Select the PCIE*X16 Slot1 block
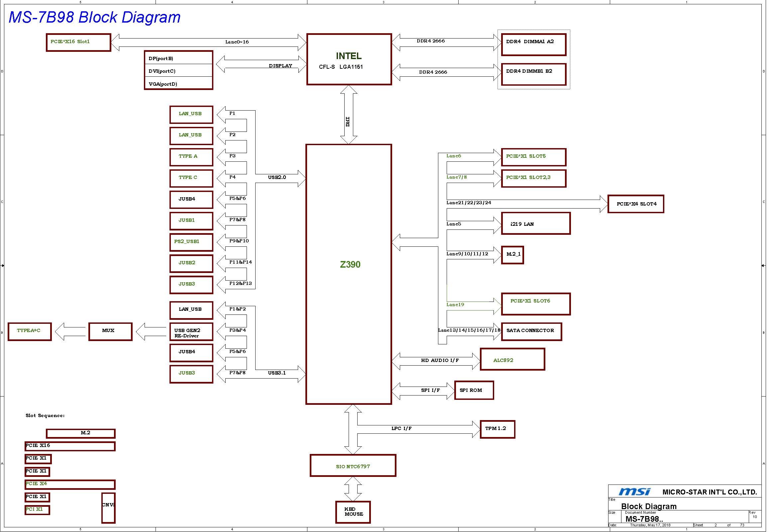Screen dimensions: 772x532 (x=79, y=42)
